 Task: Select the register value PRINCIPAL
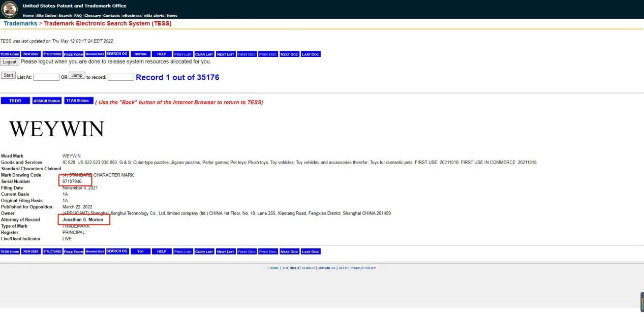(74, 232)
